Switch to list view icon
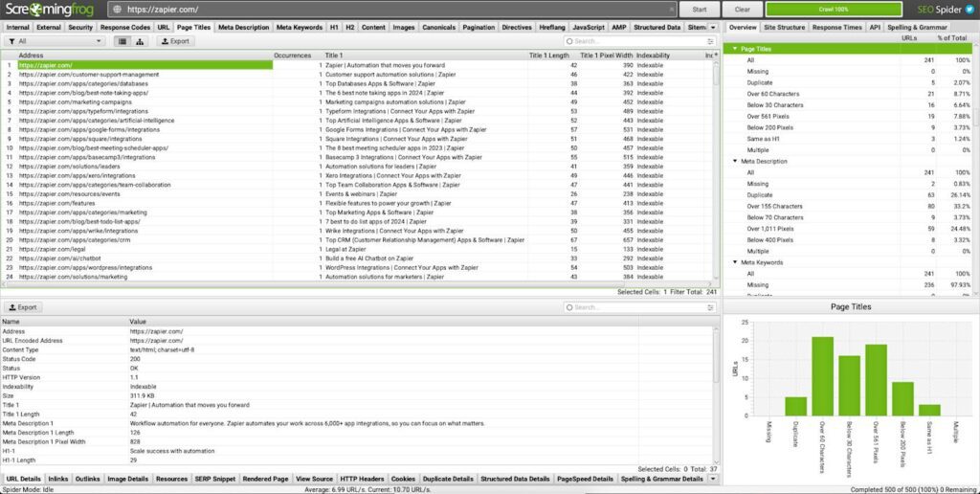Viewport: 980px width, 494px height. (122, 41)
